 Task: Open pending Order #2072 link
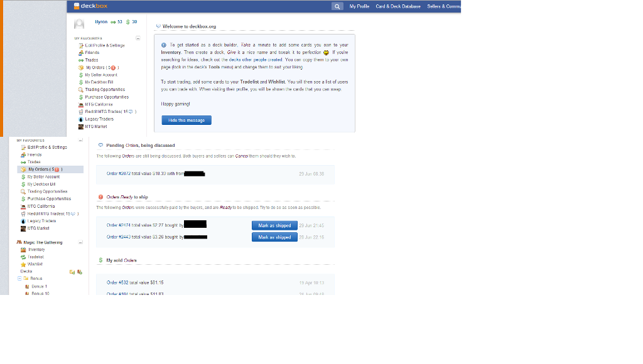118,173
